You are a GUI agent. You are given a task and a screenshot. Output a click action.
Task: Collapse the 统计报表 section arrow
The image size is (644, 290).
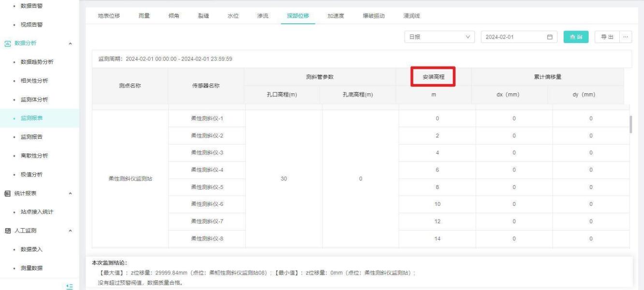(x=71, y=194)
